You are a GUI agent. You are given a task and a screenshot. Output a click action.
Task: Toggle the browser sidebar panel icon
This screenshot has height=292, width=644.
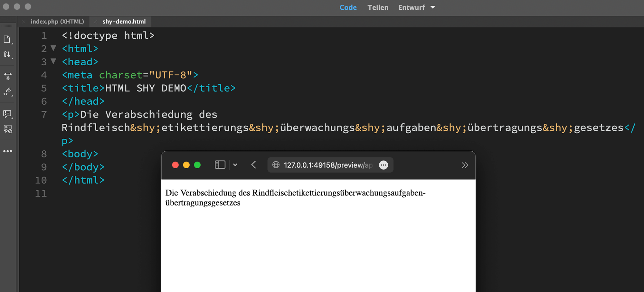point(220,165)
